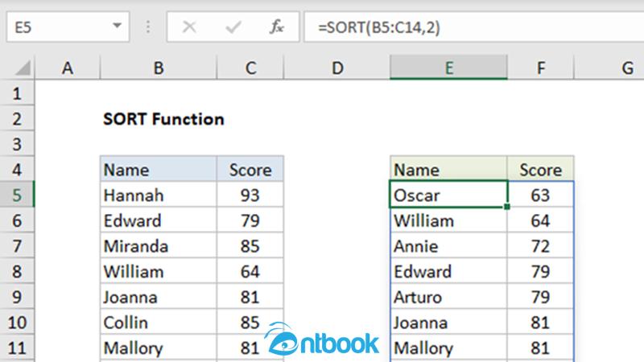
Task: Click the 'Score' header in column F
Action: (x=540, y=170)
